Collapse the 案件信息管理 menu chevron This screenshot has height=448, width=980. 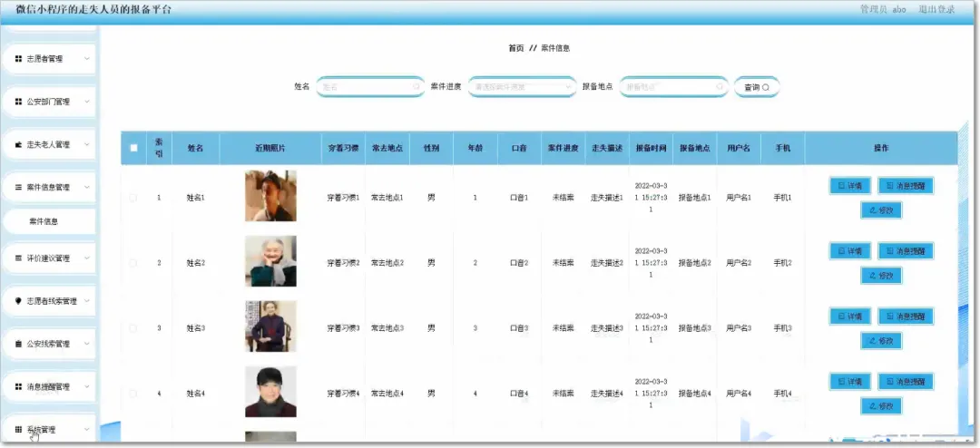(x=86, y=187)
